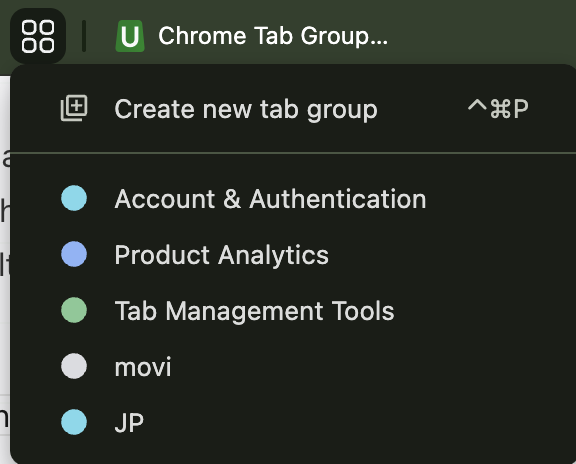Click the blue dot beside Product Analytics
The height and width of the screenshot is (464, 576).
pos(74,254)
